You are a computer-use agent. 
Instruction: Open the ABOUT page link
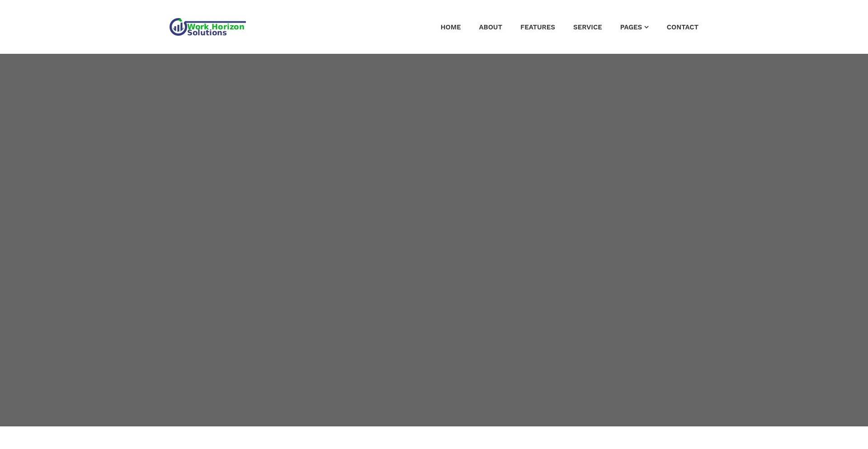(491, 27)
